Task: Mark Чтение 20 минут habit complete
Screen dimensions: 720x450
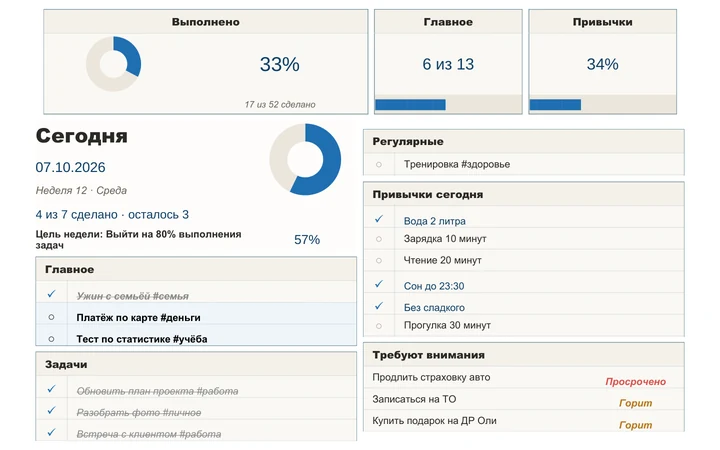Action: (379, 260)
